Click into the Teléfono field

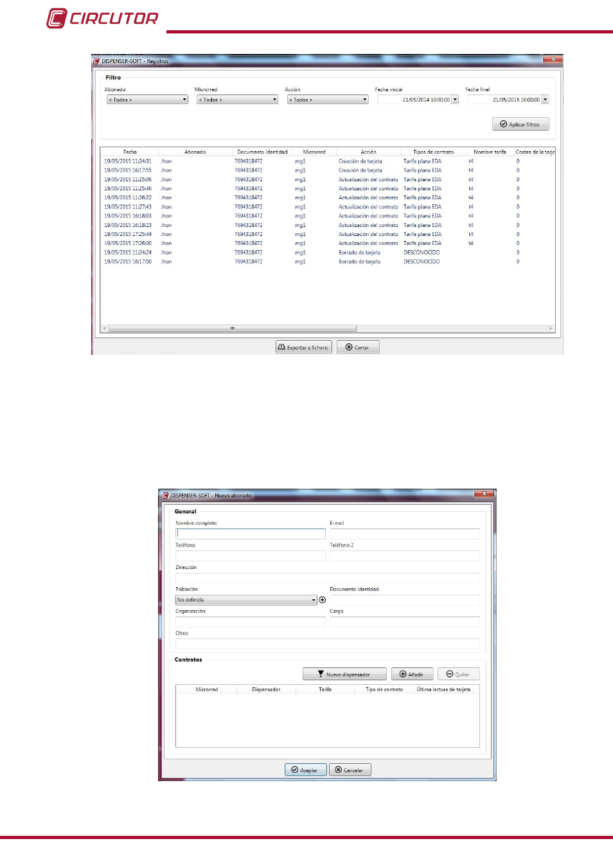(251, 556)
